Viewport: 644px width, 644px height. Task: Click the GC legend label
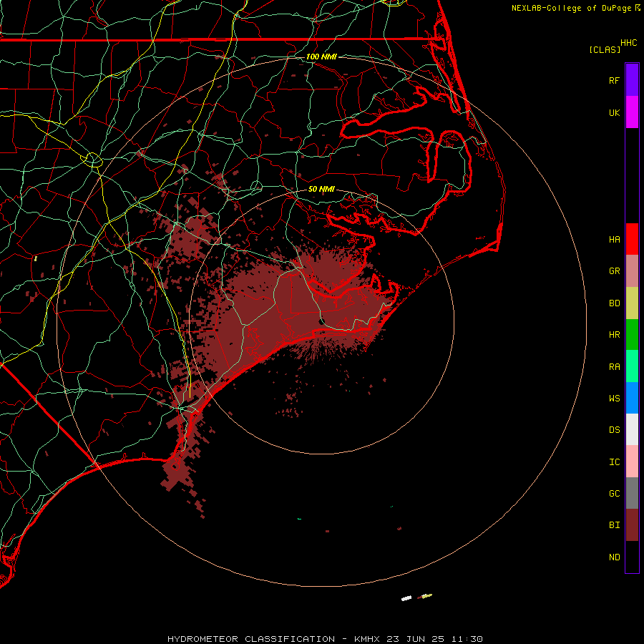614,493
